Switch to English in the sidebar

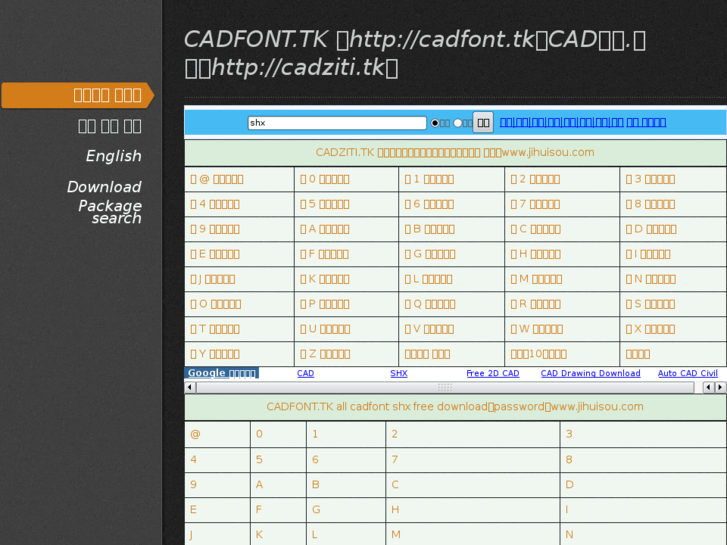[114, 156]
